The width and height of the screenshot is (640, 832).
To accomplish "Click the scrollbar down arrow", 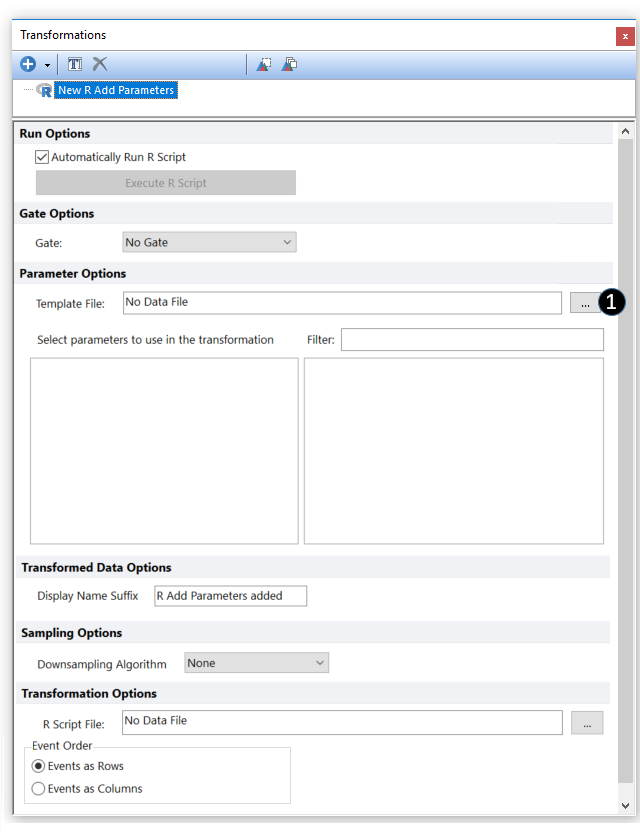I will coord(626,805).
